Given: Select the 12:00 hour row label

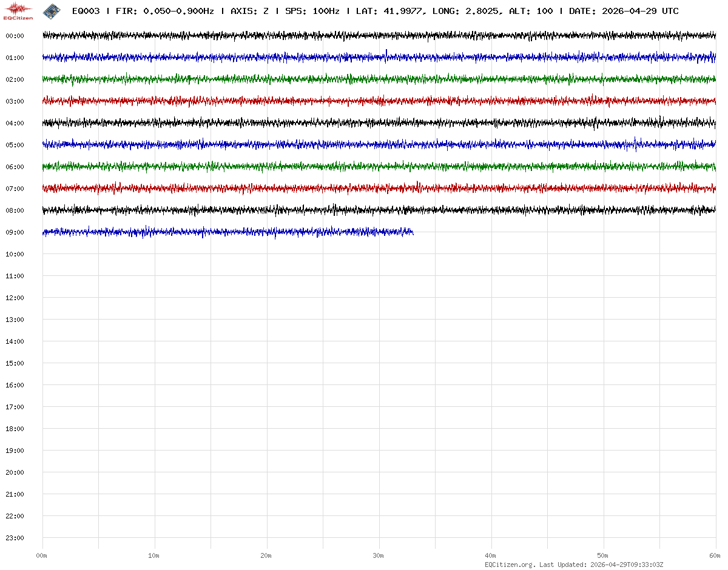Looking at the screenshot, I should tap(15, 298).
